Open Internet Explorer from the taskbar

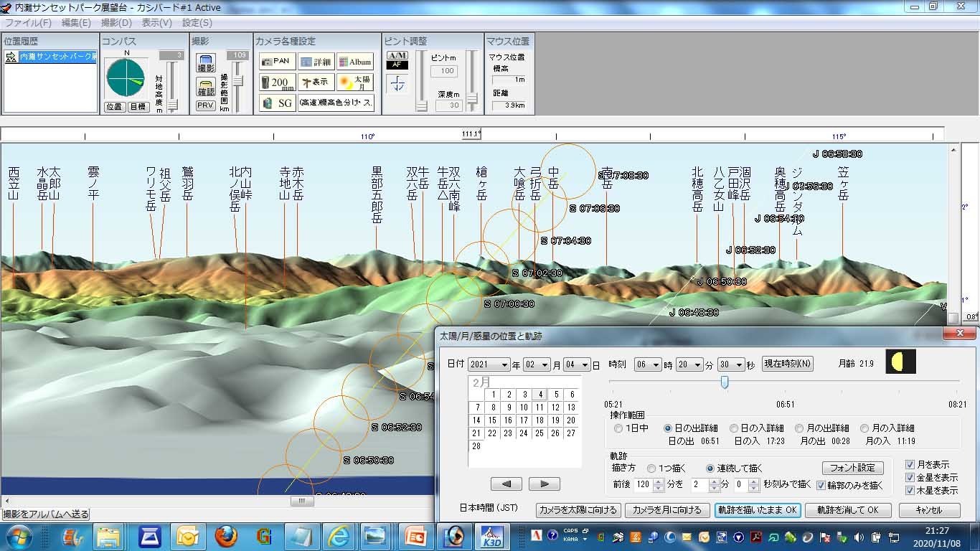point(338,535)
